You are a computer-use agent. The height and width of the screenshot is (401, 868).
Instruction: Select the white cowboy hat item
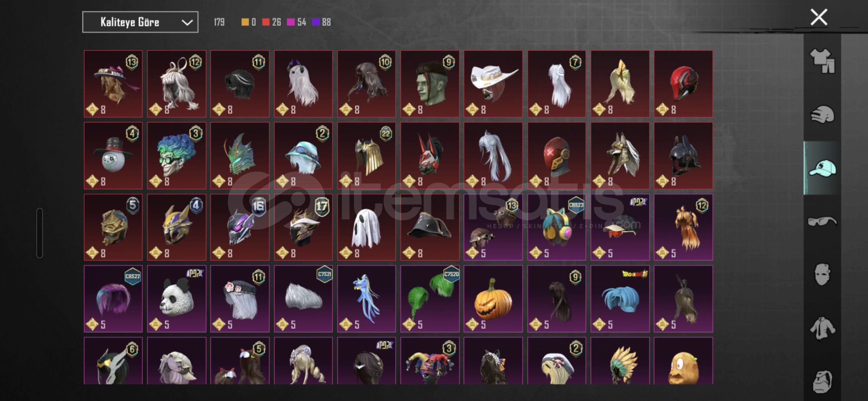493,84
